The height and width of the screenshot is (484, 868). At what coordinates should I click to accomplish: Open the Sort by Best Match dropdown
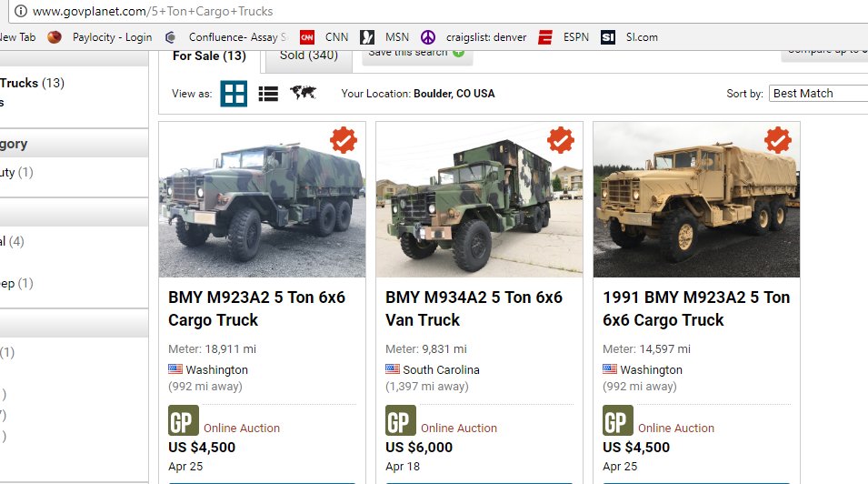pyautogui.click(x=820, y=93)
